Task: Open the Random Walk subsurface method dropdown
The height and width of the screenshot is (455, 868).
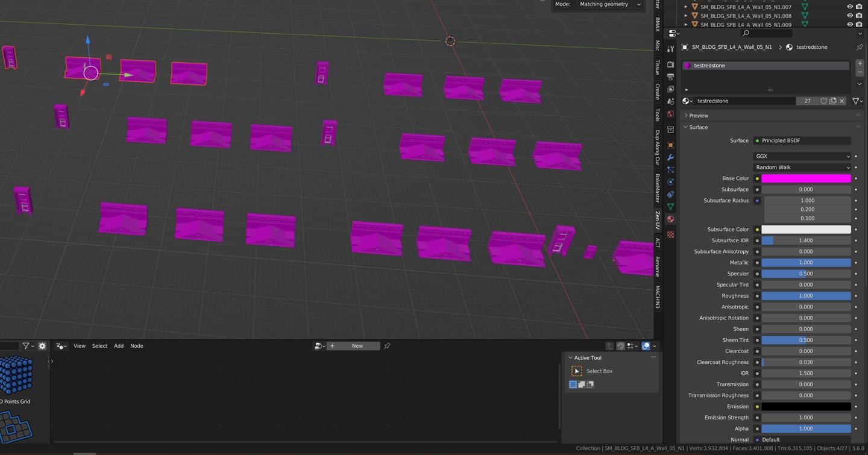Action: point(802,168)
